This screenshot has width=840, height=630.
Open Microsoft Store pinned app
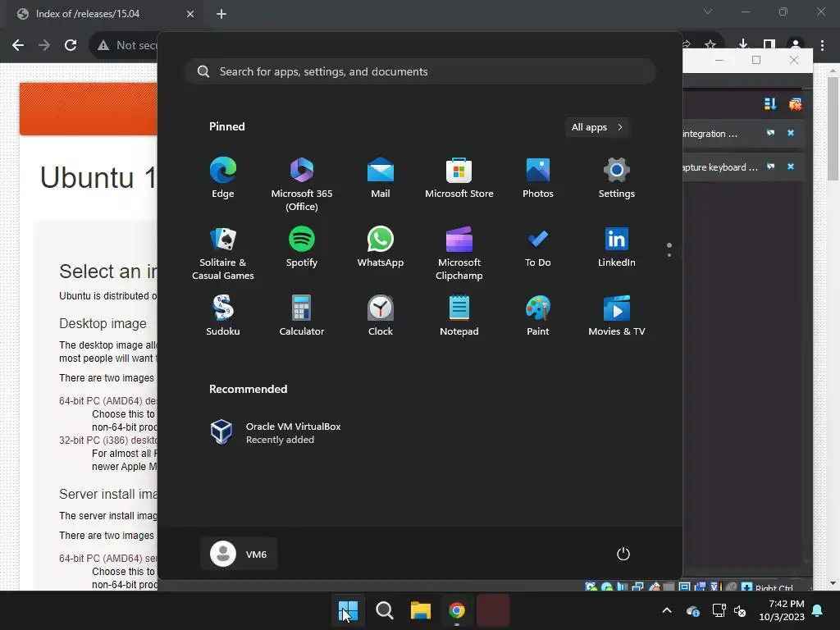click(459, 178)
